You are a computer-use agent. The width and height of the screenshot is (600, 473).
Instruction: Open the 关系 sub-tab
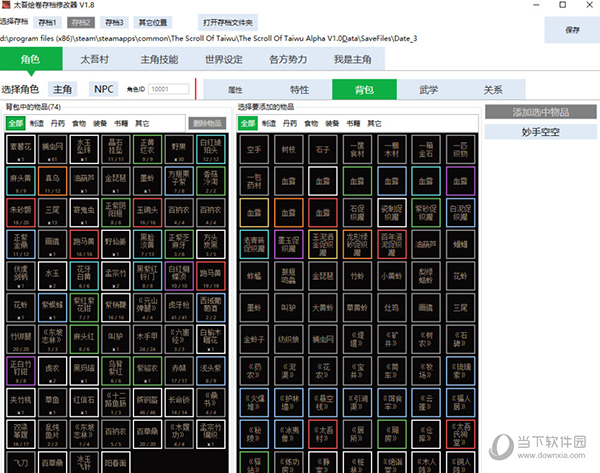tap(493, 90)
